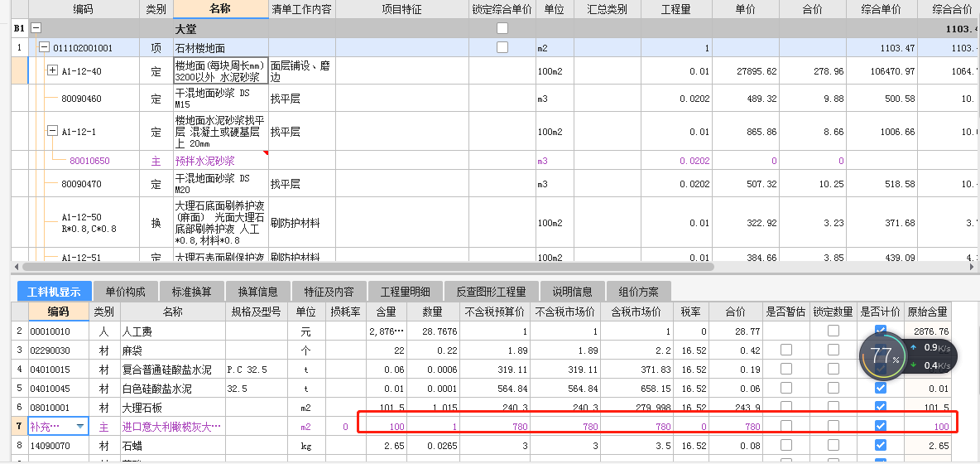Click unit price value 865.86
980x464 pixels.
tap(761, 132)
